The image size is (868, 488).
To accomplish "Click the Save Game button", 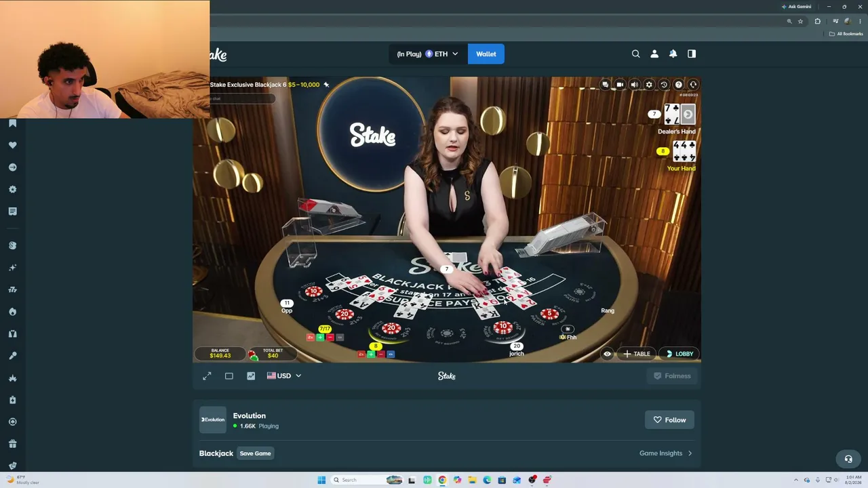I will coord(255,453).
